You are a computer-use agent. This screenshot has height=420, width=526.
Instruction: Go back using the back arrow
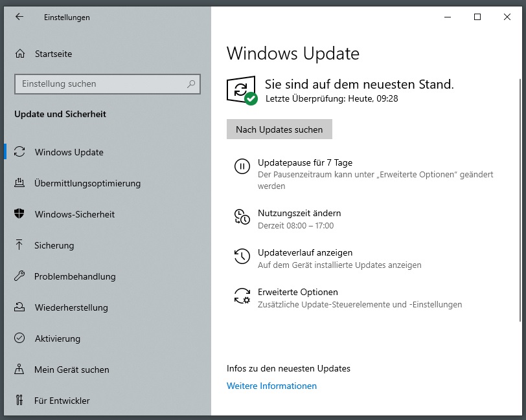[x=19, y=17]
